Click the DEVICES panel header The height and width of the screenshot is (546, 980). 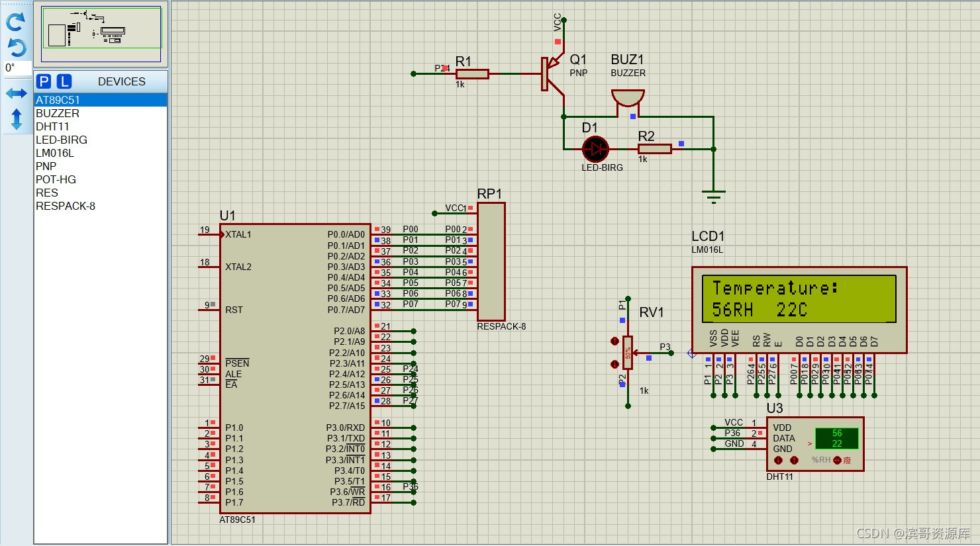coord(121,81)
